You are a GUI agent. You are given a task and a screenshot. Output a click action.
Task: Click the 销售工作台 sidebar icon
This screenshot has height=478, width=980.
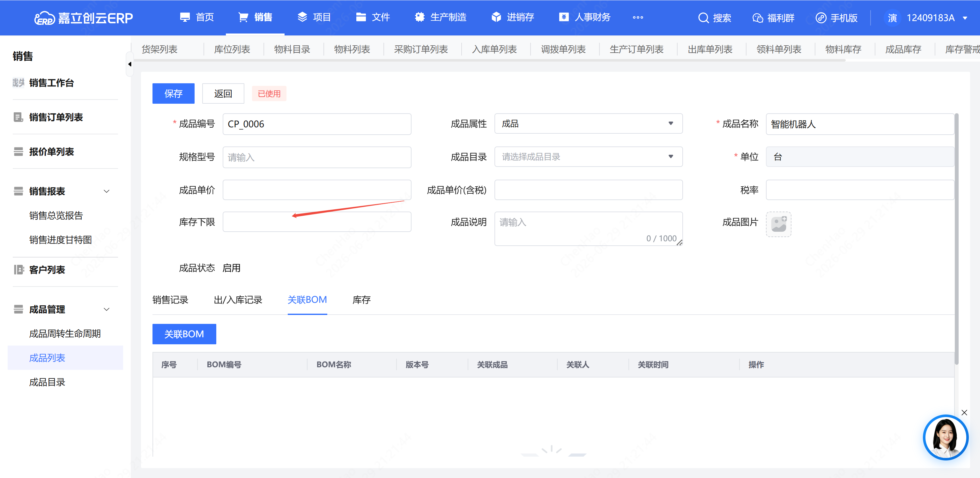(18, 83)
